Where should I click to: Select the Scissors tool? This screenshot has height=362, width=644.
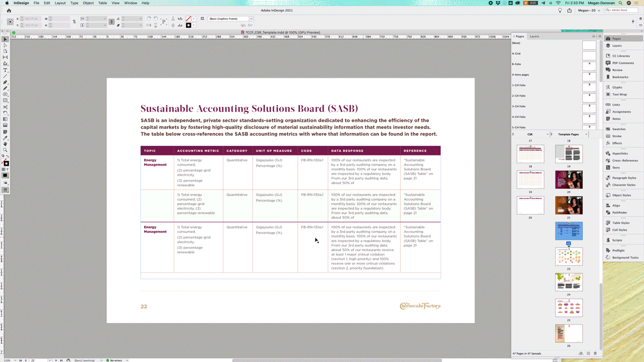[x=5, y=106]
